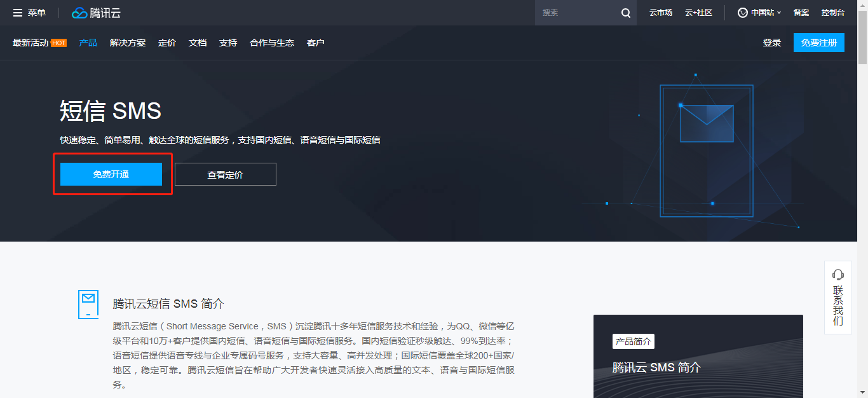
Task: Click the scrollbar up arrow
Action: point(862,5)
